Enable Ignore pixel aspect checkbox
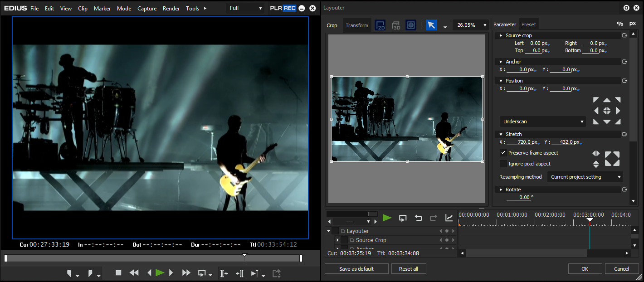Screen dimensions: 644x282 click(x=503, y=164)
